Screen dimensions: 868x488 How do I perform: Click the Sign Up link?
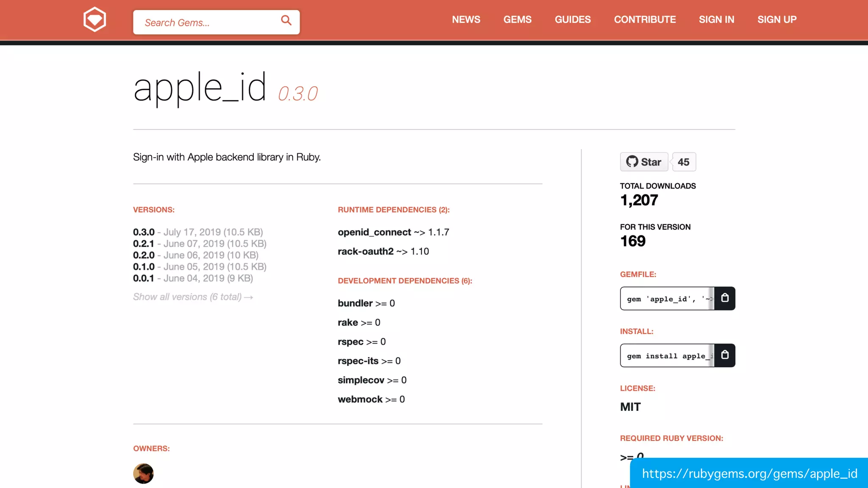(777, 19)
